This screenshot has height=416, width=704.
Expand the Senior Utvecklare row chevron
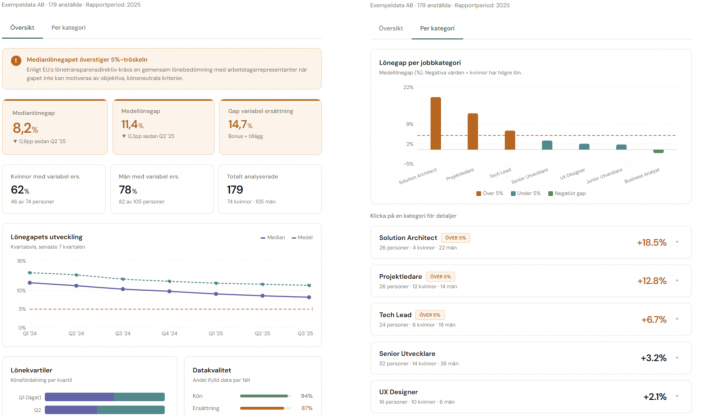[677, 357]
